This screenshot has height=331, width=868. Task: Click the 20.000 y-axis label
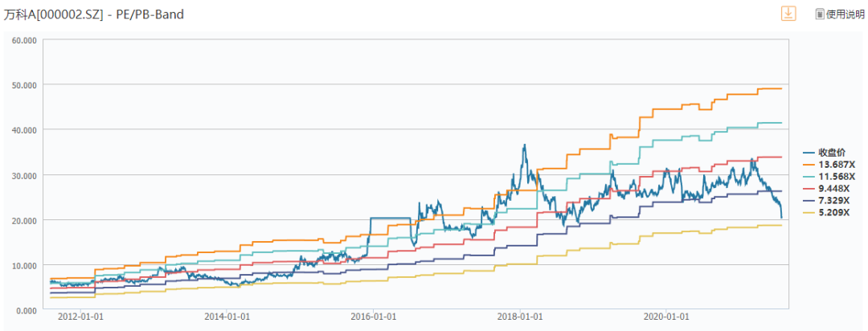25,220
